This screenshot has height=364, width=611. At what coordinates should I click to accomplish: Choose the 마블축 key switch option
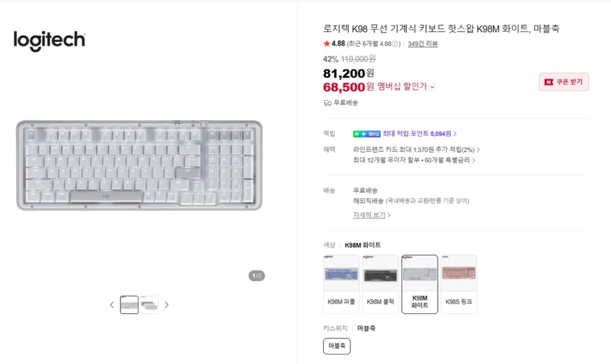337,346
